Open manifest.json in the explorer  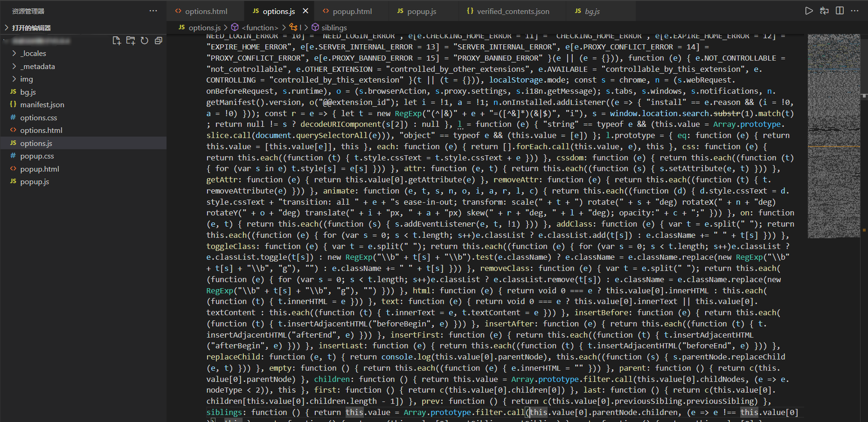[x=83, y=105]
